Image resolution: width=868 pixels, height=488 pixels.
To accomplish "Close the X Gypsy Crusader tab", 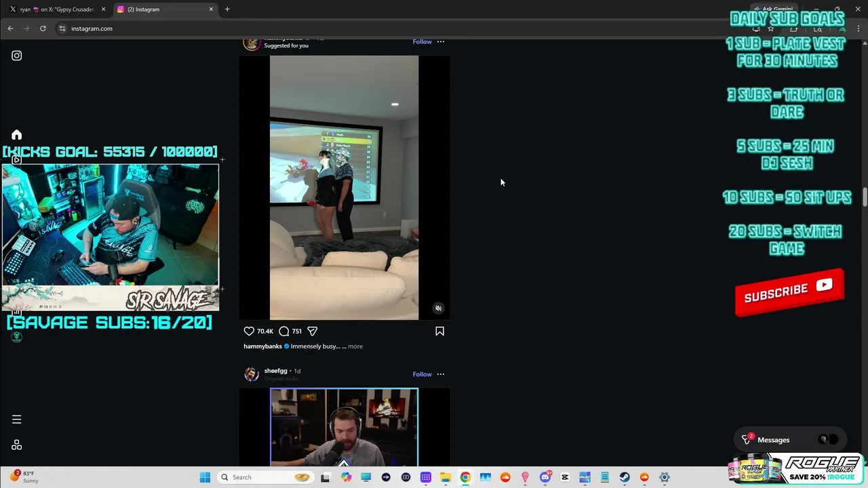I will tap(103, 9).
